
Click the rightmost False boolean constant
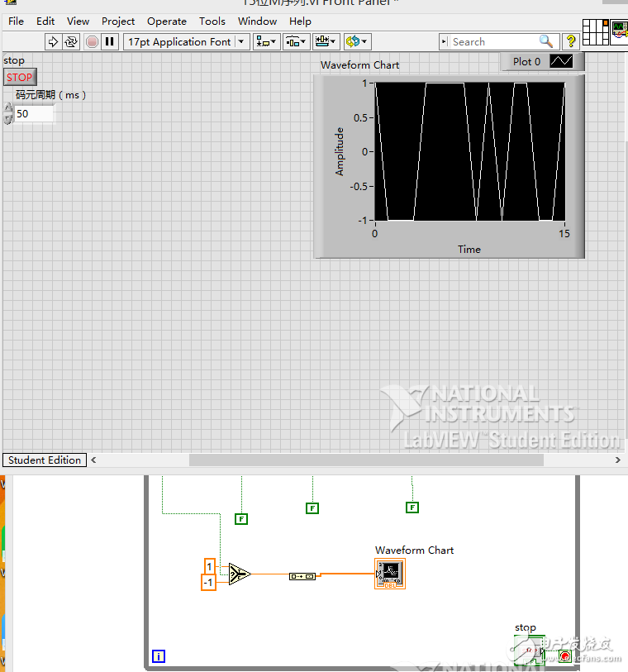412,508
